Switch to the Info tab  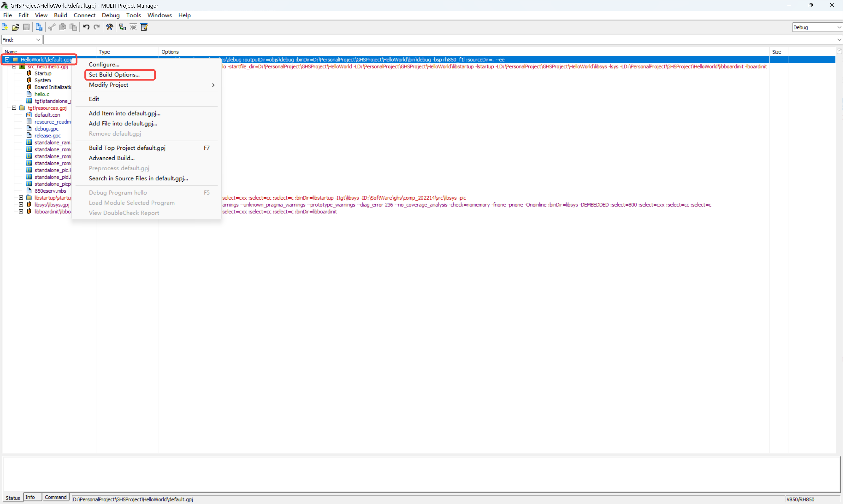pyautogui.click(x=30, y=497)
